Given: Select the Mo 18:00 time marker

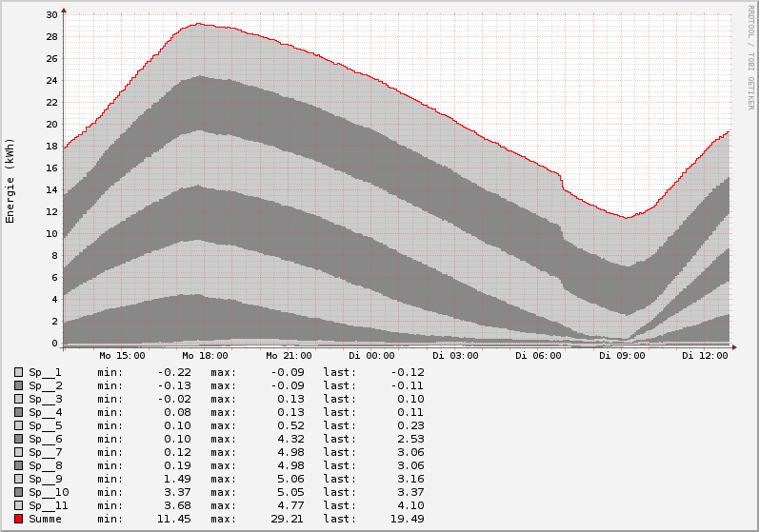Looking at the screenshot, I should (x=201, y=355).
